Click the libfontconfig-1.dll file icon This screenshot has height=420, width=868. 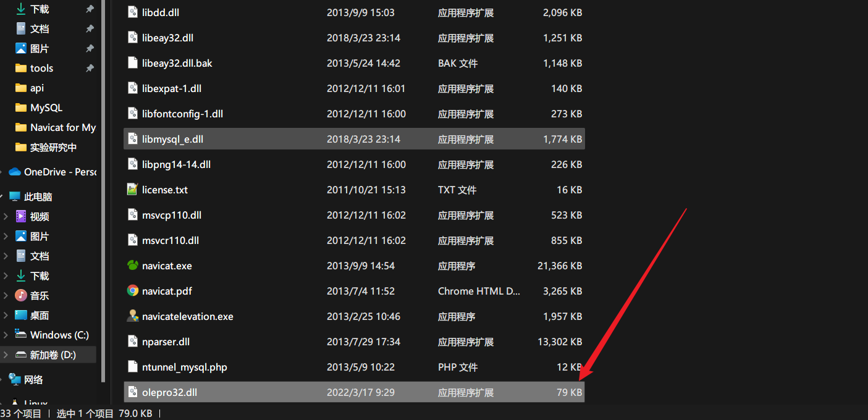pyautogui.click(x=132, y=114)
